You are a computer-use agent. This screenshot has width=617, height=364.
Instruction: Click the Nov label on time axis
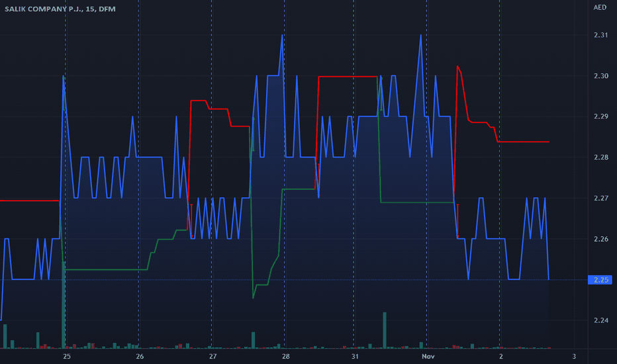[x=428, y=356]
